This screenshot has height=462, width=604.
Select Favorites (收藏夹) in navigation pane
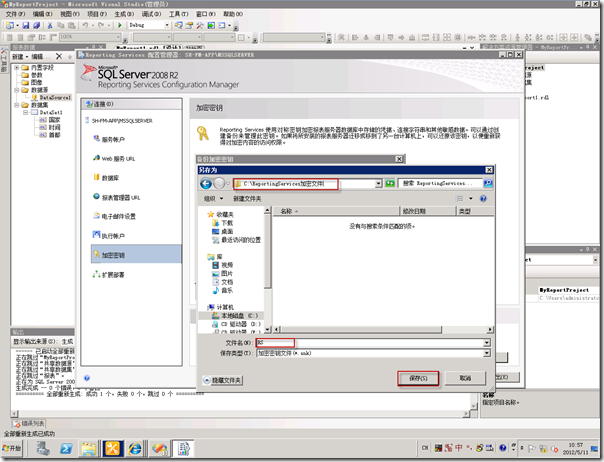point(221,215)
